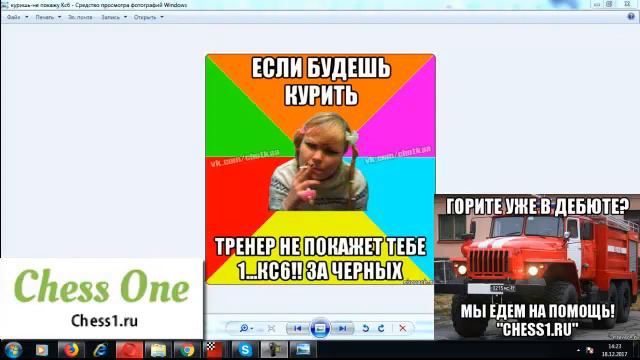Open the Windows Start menu

click(x=13, y=350)
